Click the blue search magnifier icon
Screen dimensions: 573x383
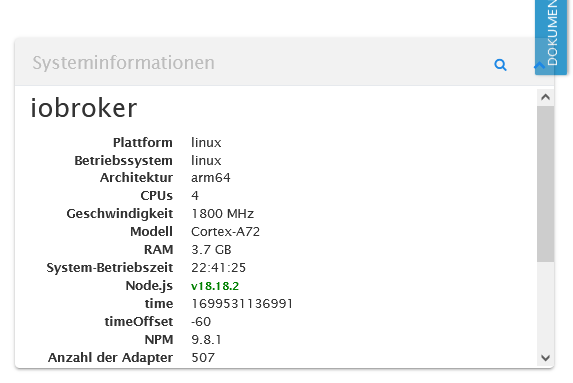(x=500, y=65)
